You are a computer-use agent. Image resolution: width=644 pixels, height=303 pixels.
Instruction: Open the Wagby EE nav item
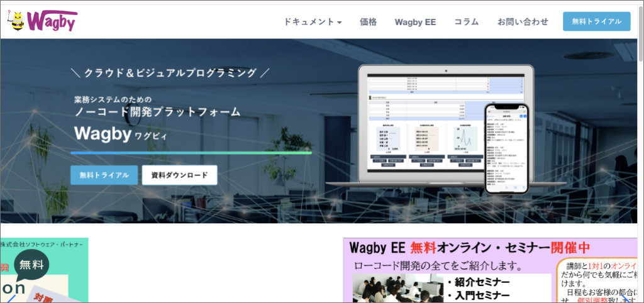[x=415, y=21]
